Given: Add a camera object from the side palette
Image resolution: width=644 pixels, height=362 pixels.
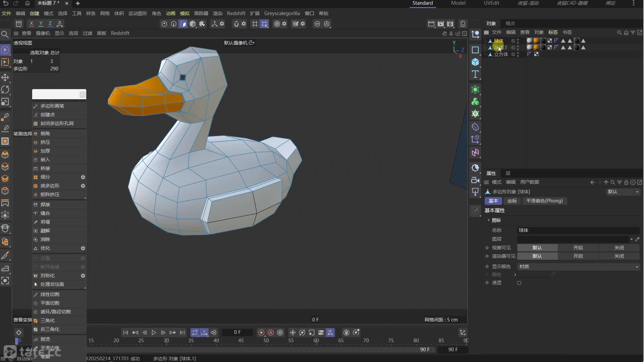Looking at the screenshot, I should (x=475, y=180).
